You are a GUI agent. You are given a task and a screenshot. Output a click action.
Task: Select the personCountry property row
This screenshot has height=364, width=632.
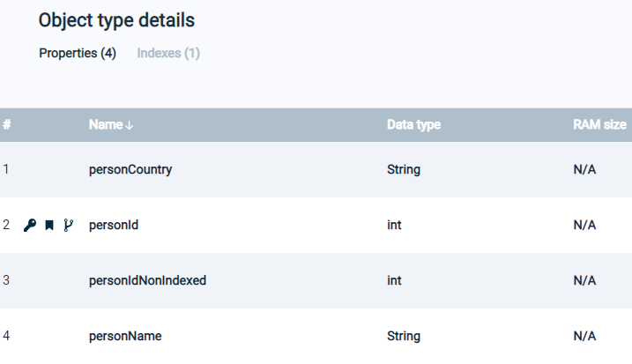point(316,169)
